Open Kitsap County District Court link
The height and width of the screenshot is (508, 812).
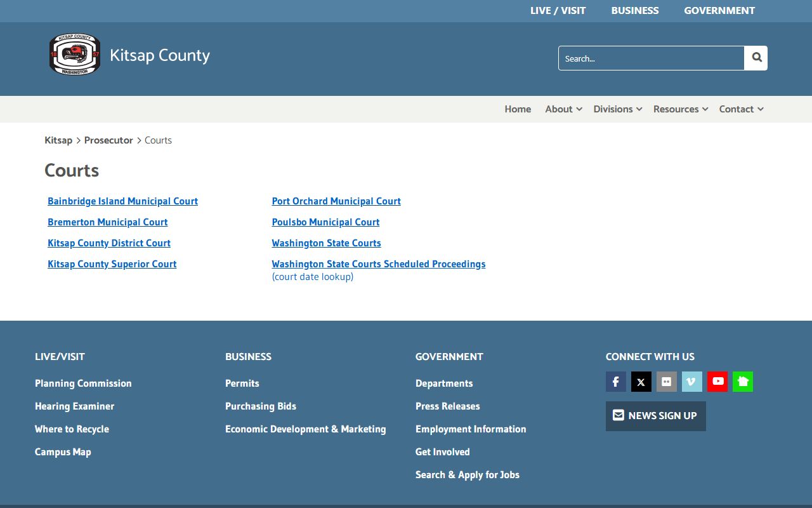coord(109,243)
